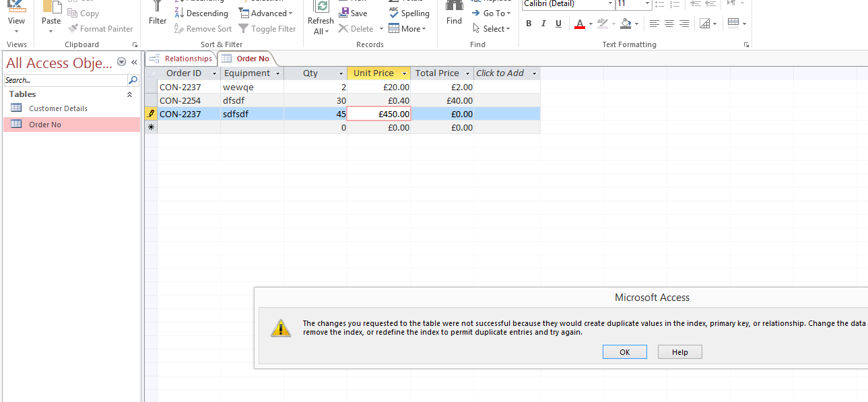Open the font size combo box
Viewport: 868px width, 402px height.
pyautogui.click(x=634, y=4)
